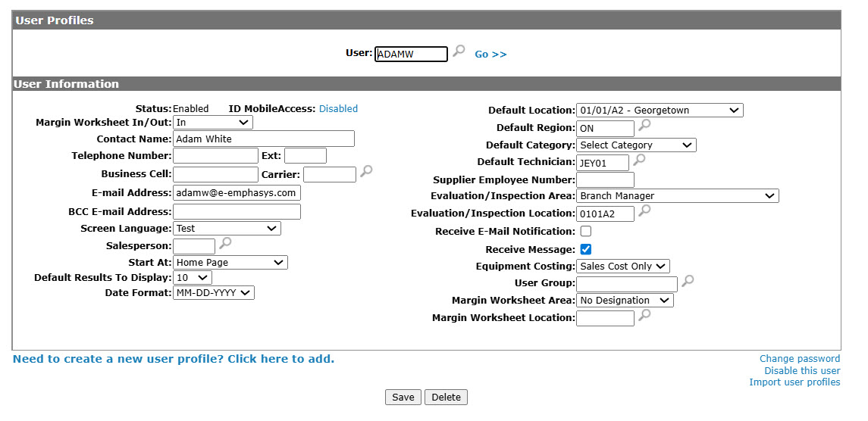Click the Delete button
The width and height of the screenshot is (868, 421).
pos(447,398)
